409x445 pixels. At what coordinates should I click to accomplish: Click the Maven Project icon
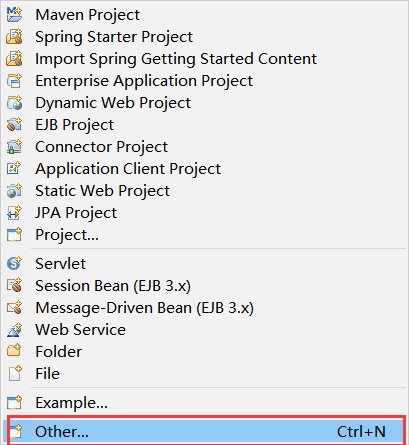14,15
